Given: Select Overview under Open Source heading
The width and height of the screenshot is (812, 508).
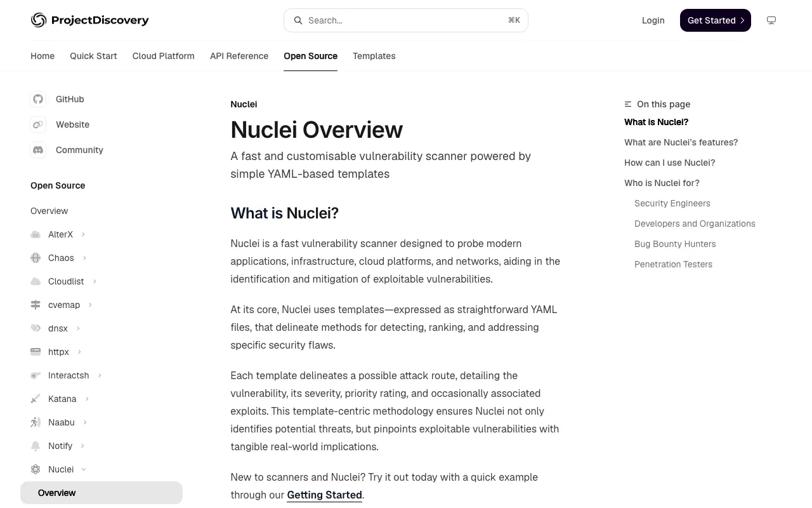Looking at the screenshot, I should pyautogui.click(x=49, y=211).
